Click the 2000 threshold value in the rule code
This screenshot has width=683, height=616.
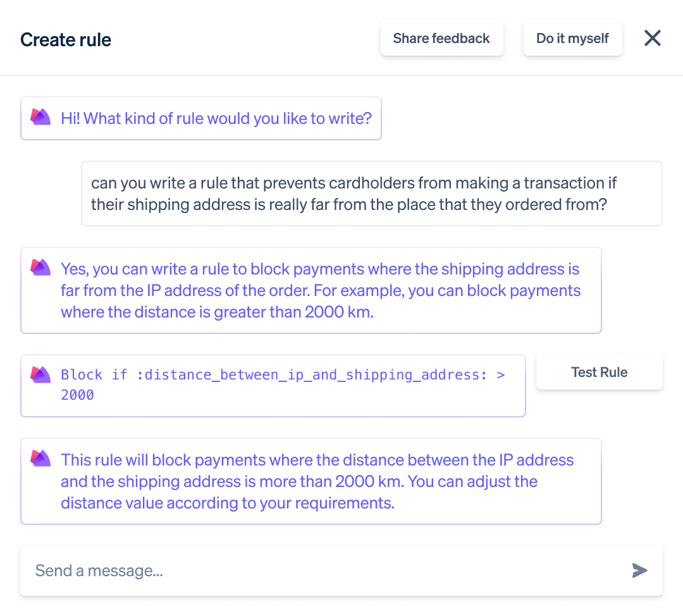tap(78, 395)
